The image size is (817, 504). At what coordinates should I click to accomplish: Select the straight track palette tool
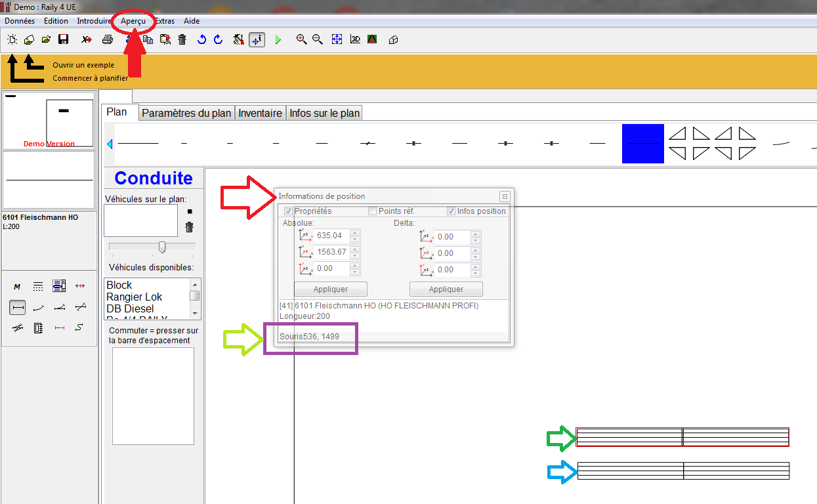18,307
